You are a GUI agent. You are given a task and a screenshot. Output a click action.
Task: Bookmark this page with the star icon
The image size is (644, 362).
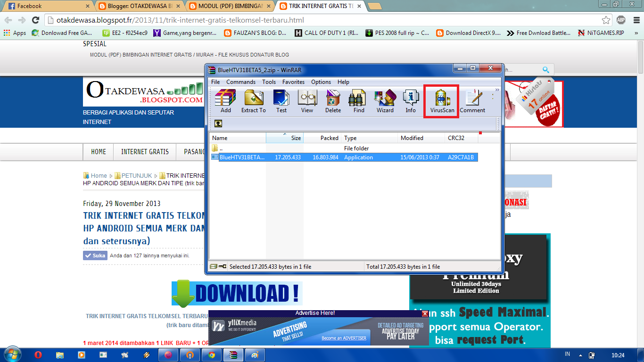click(x=606, y=20)
